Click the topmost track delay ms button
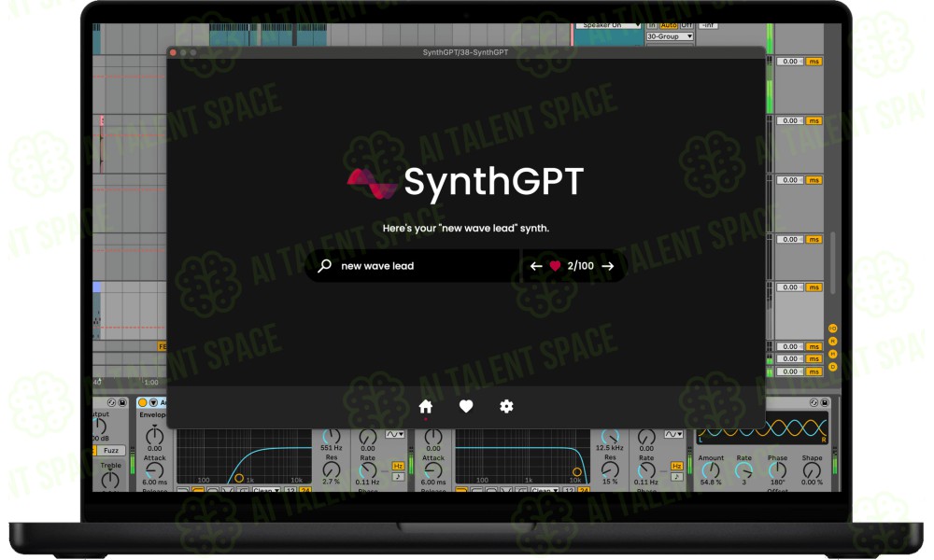This screenshot has width=934, height=560. tap(814, 62)
